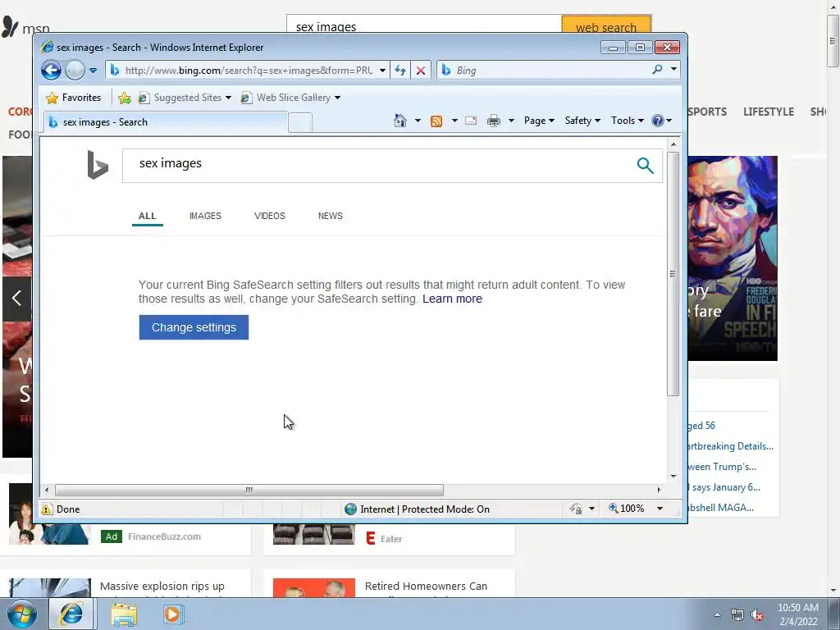
Task: Click the Change settings button
Action: tap(194, 327)
